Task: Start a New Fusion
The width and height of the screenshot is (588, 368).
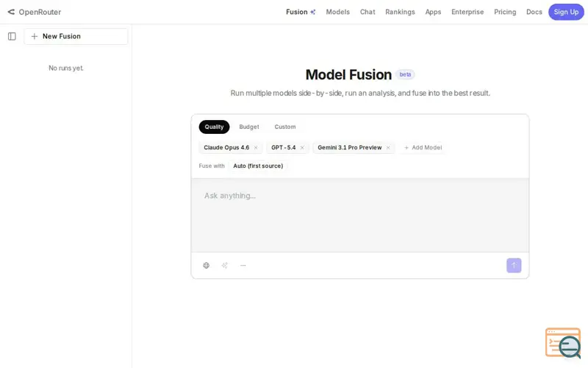Action: tap(76, 36)
